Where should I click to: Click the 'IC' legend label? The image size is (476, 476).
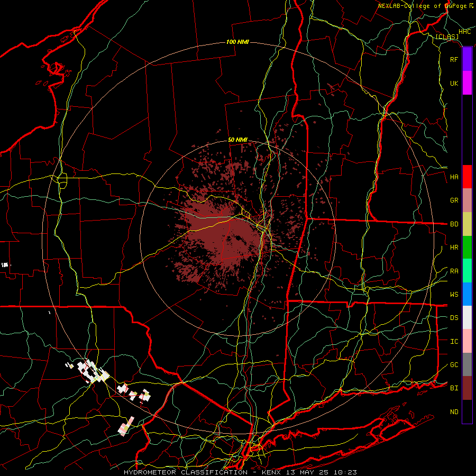(454, 342)
